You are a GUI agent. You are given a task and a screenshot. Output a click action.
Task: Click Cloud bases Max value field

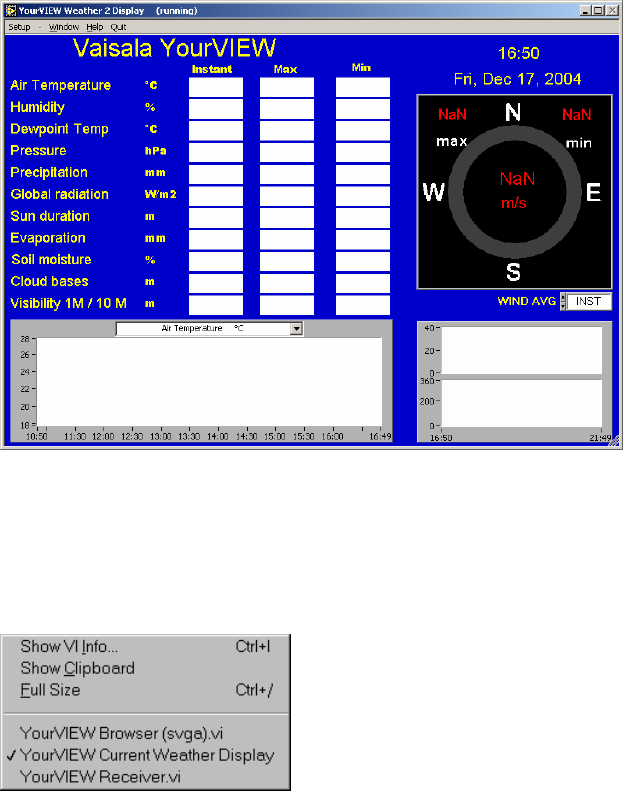[x=287, y=283]
